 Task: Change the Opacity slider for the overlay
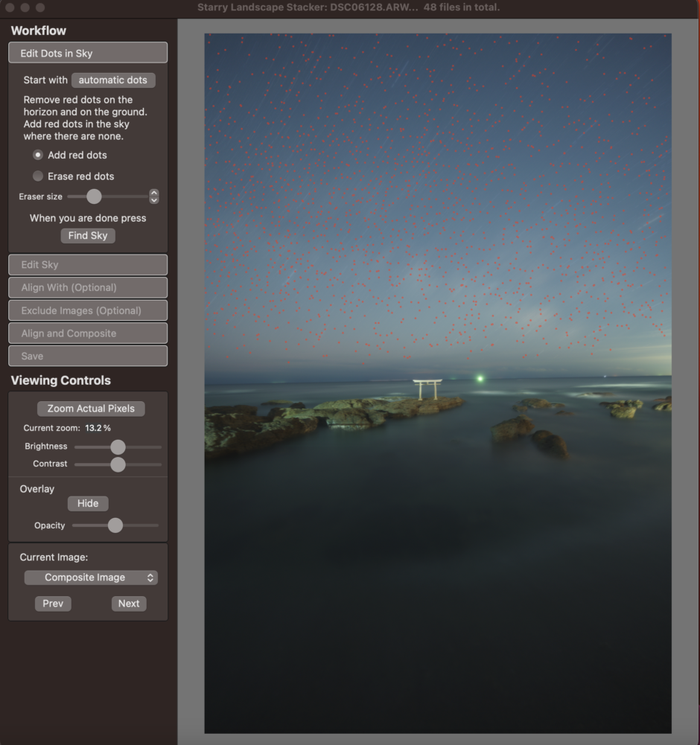pos(115,525)
